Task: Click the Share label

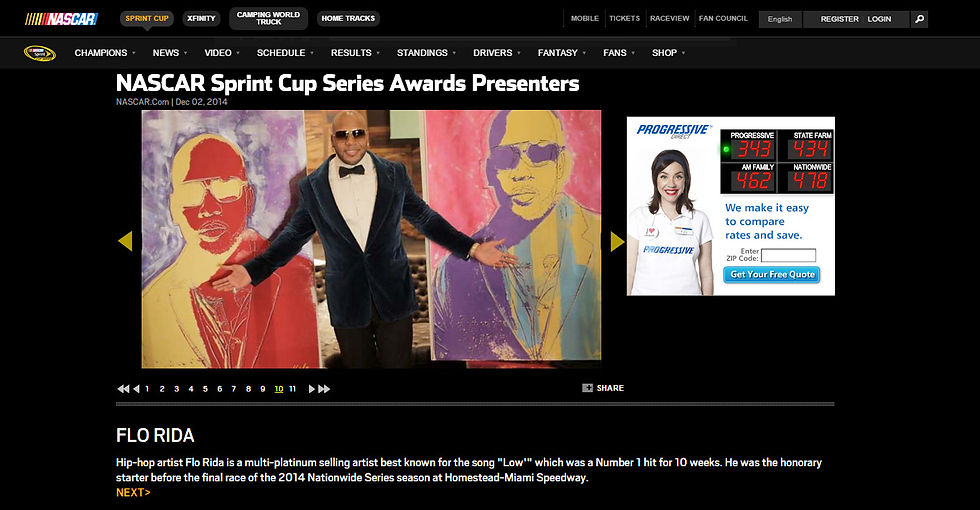Action: tap(610, 388)
